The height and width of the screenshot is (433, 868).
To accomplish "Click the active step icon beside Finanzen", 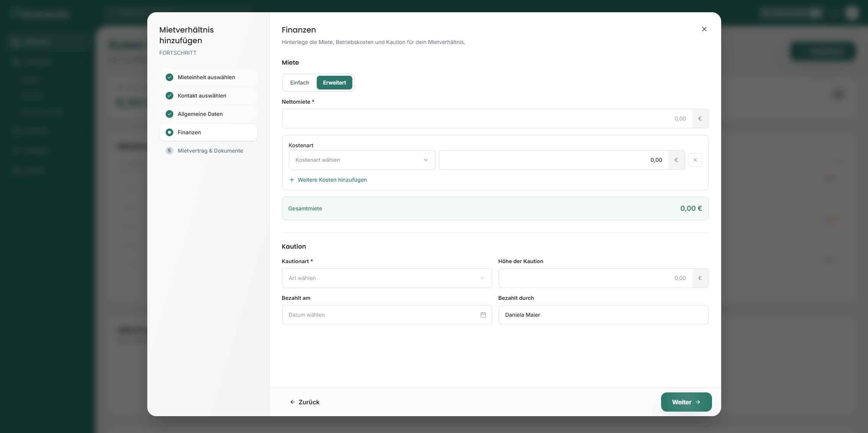I will pos(169,132).
